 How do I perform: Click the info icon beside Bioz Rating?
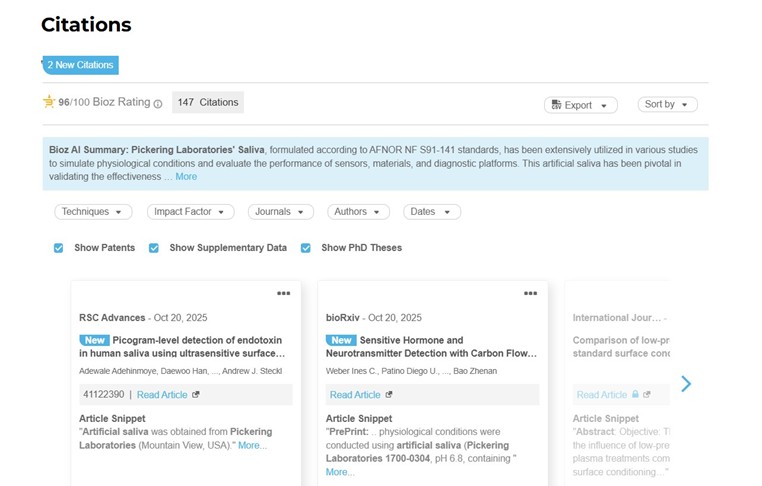point(158,103)
